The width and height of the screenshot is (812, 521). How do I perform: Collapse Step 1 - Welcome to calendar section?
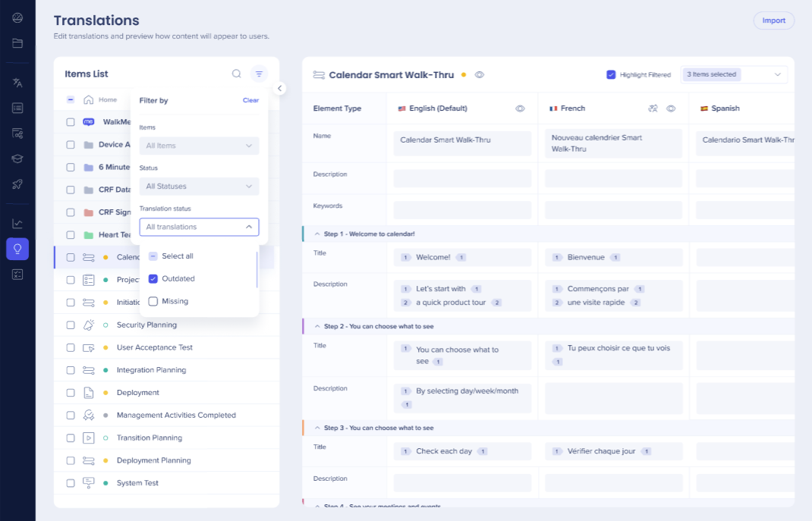(317, 234)
